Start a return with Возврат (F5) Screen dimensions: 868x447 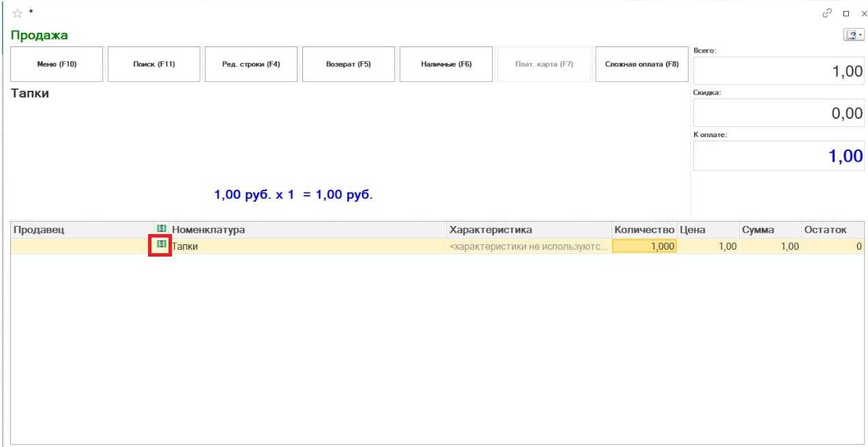point(348,64)
